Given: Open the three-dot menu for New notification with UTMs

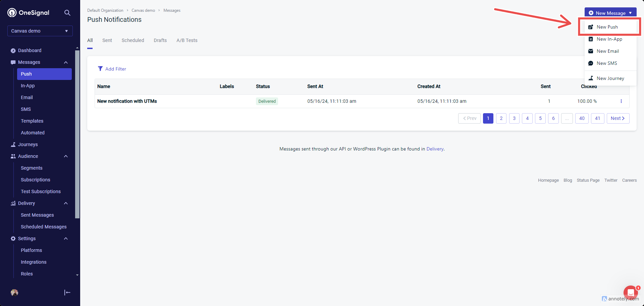Looking at the screenshot, I should tap(621, 101).
